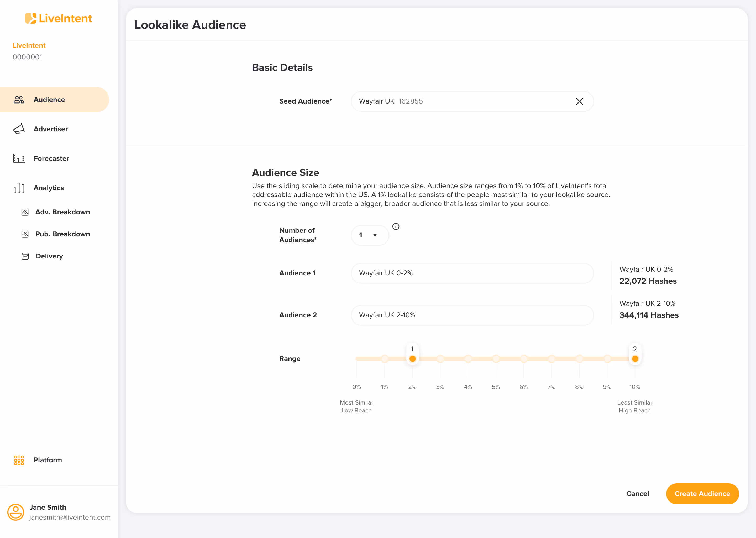Click the Analytics bar chart icon
Screen dimensions: 756x538
(x=19, y=188)
